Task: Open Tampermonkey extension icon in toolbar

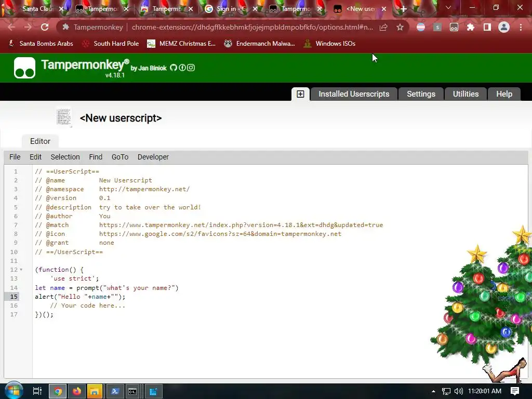Action: [x=454, y=27]
